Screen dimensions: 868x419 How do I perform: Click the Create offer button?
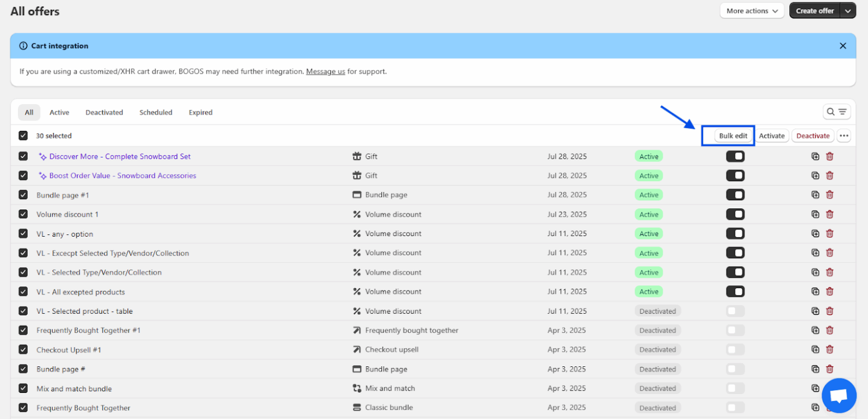[815, 11]
